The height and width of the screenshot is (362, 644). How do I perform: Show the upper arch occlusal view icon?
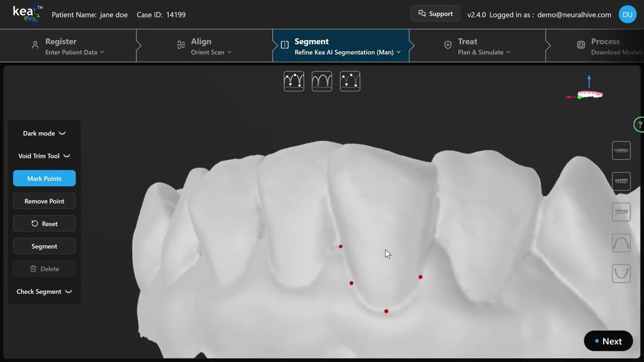(621, 243)
